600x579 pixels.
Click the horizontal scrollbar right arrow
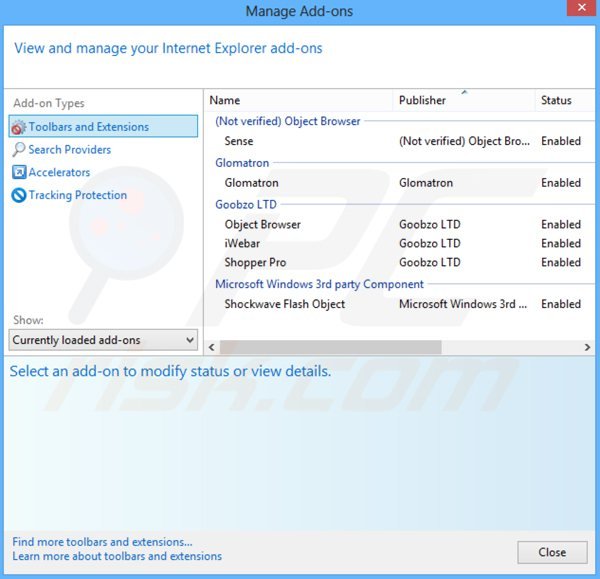[588, 347]
